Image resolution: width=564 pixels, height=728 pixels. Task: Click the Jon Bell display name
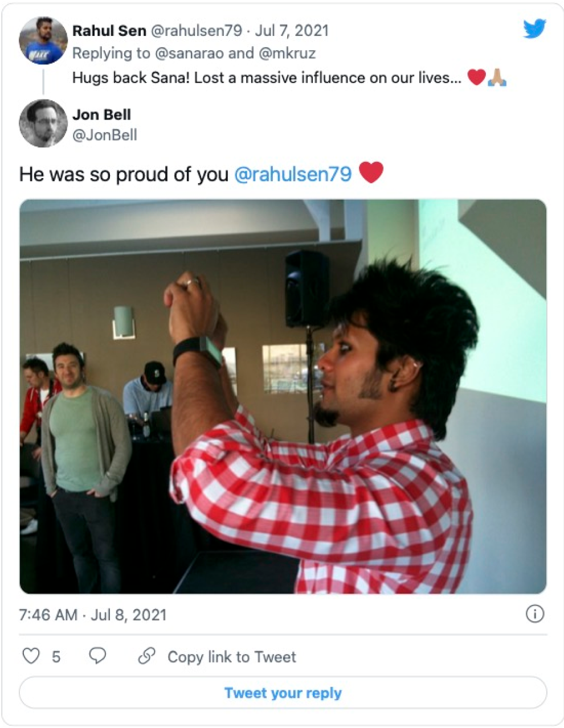(x=101, y=114)
